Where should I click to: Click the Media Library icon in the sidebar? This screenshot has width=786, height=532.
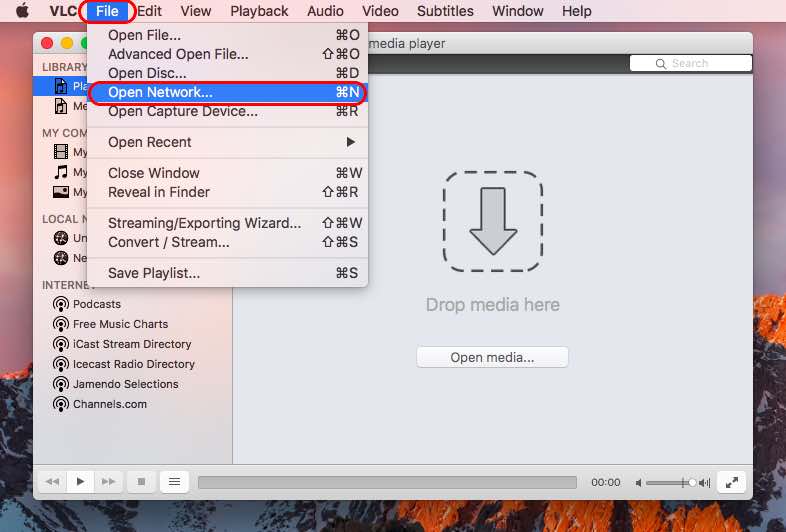click(x=61, y=106)
